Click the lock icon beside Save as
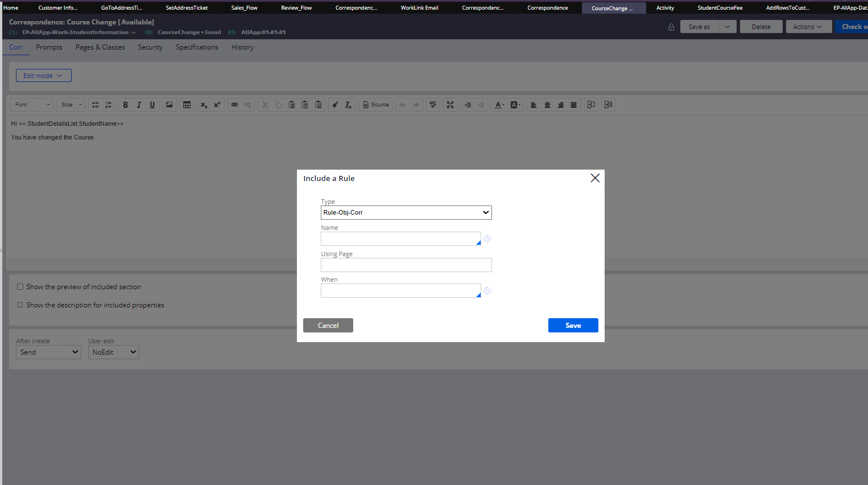Image resolution: width=868 pixels, height=485 pixels. (x=671, y=27)
